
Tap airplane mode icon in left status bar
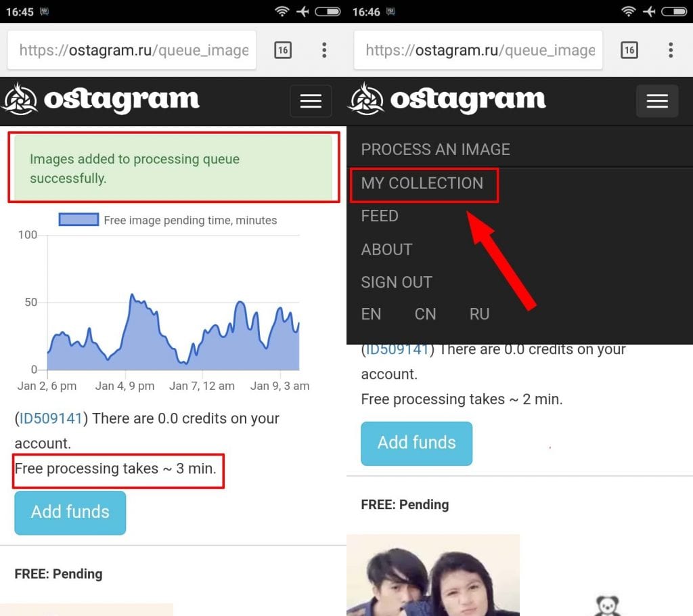click(x=303, y=12)
